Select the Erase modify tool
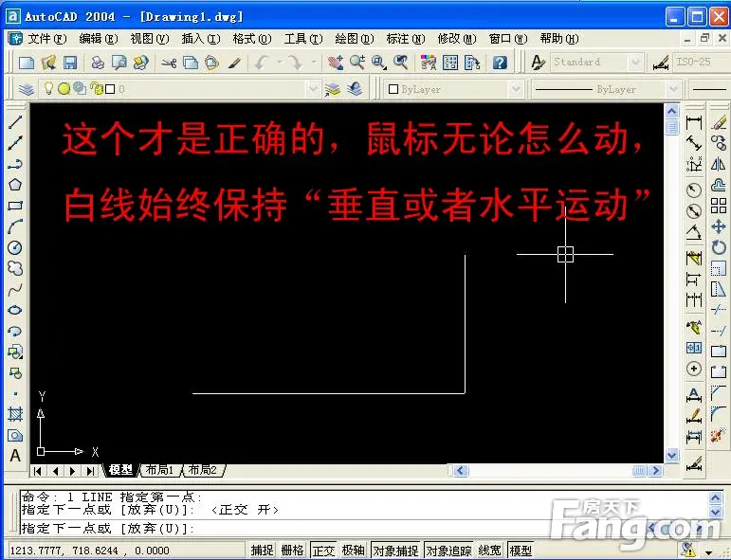The height and width of the screenshot is (560, 731). click(x=719, y=122)
